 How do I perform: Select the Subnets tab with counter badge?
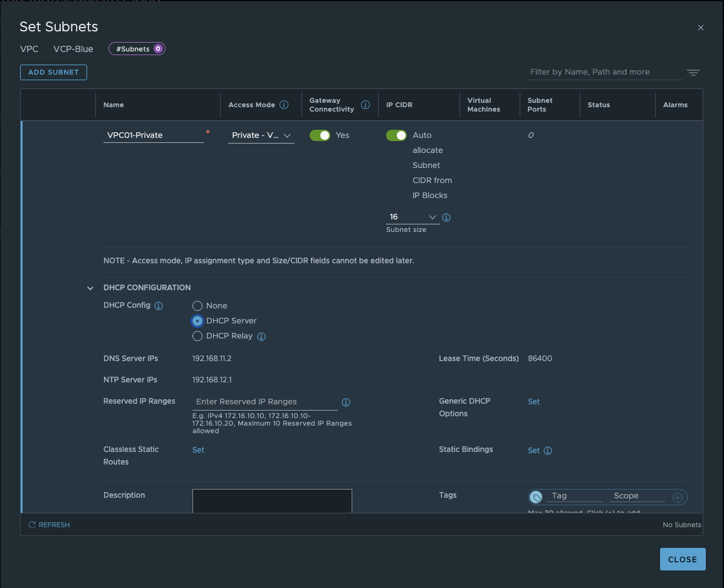tap(137, 48)
